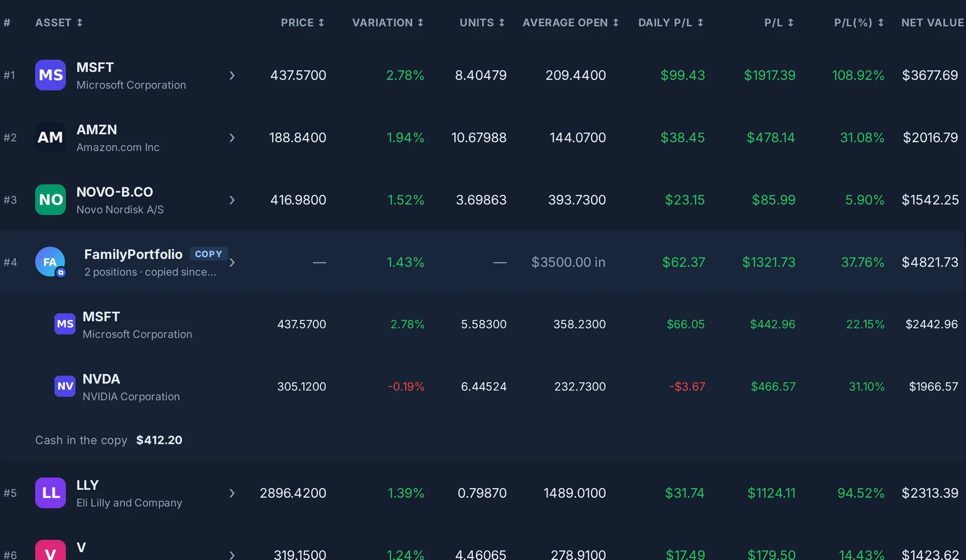Click the V logo icon in row #6
This screenshot has height=560, width=966.
click(50, 550)
